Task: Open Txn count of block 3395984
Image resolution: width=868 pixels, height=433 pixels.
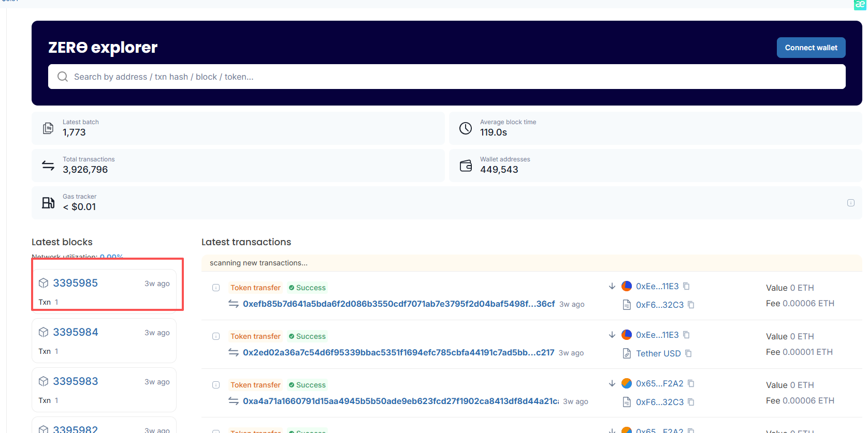Action: point(56,351)
